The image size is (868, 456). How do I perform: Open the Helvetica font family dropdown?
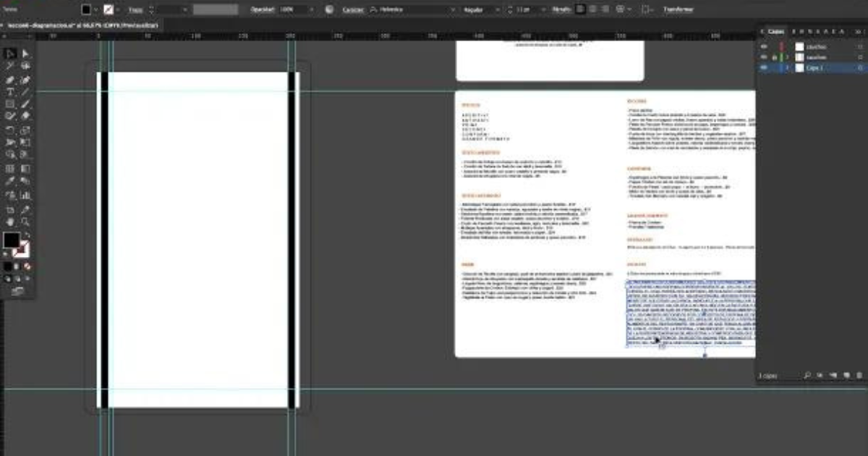[415, 9]
